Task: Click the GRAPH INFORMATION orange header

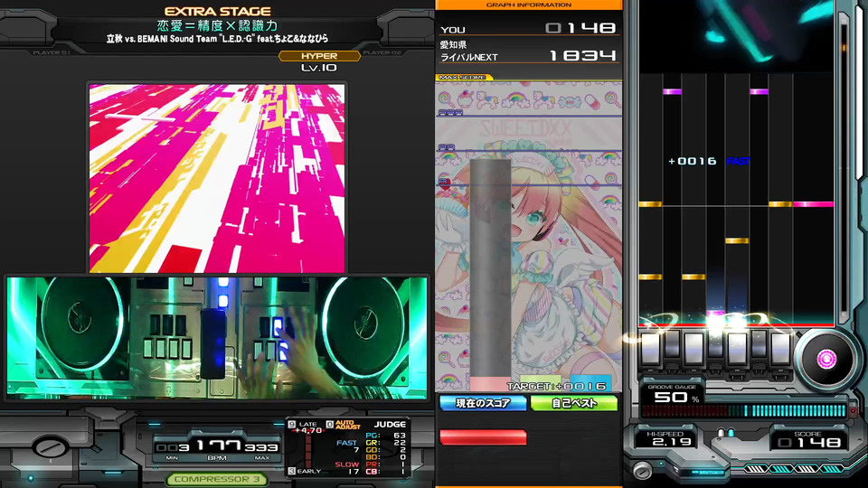Action: point(529,5)
